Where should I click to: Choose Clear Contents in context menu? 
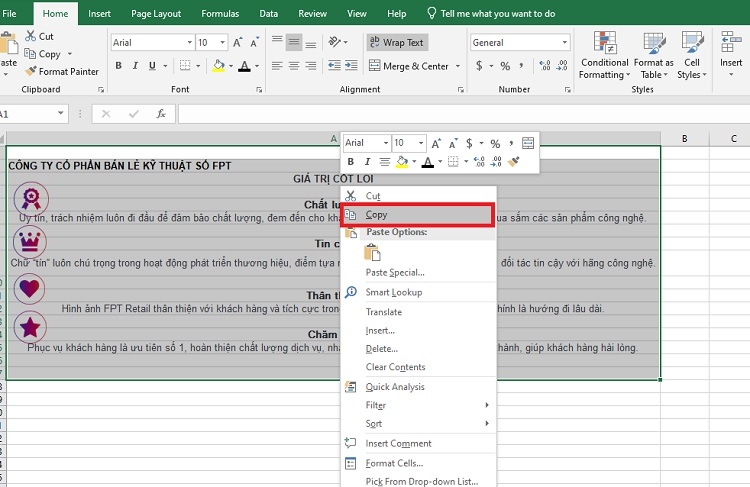point(395,367)
